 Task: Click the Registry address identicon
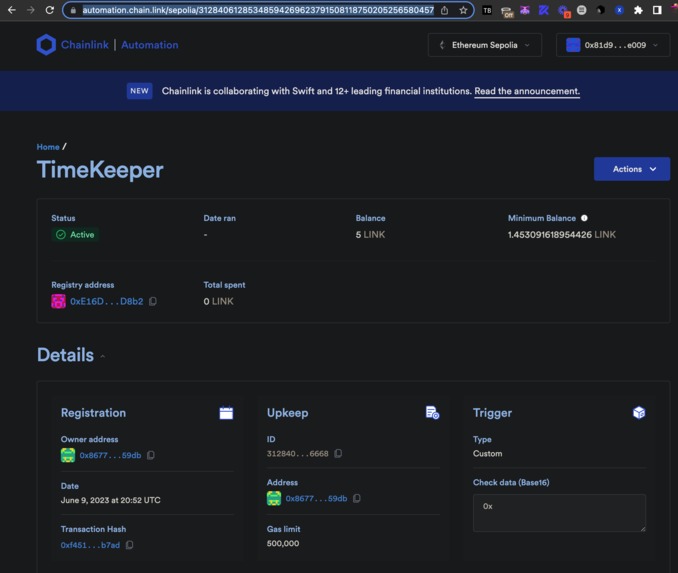[58, 301]
